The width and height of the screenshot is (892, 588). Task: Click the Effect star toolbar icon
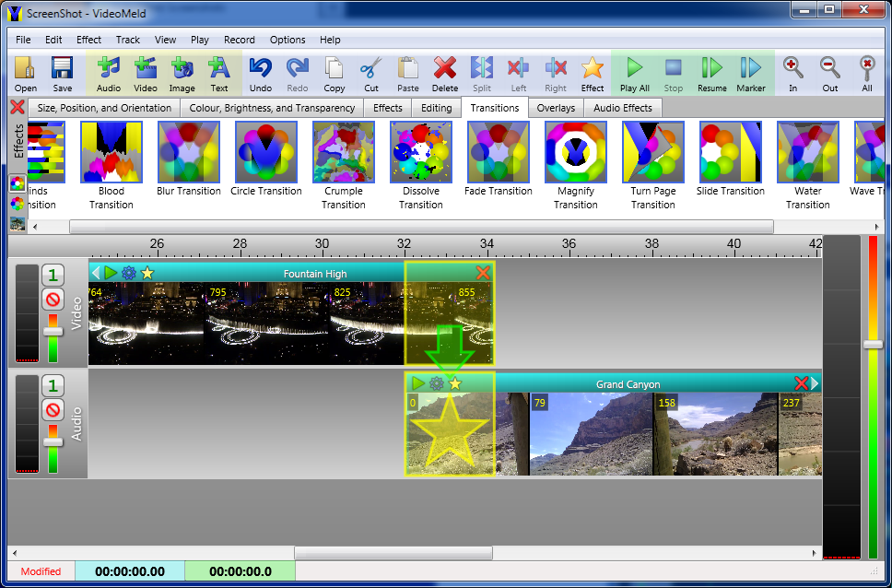point(593,74)
